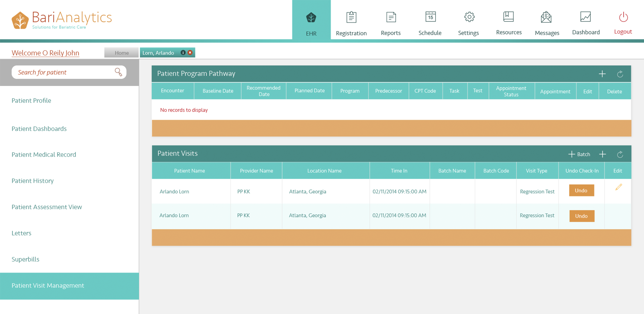Click Undo check-in for first visit
The width and height of the screenshot is (644, 314).
tap(581, 190)
